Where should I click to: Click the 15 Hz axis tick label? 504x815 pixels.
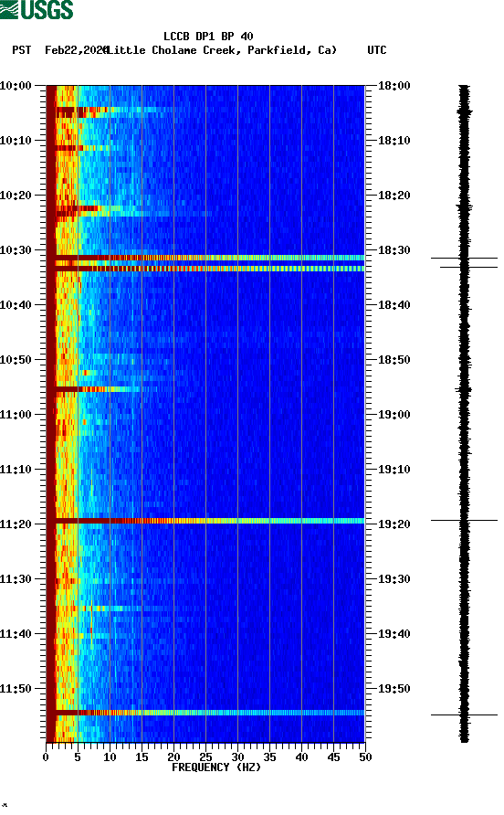[x=142, y=757]
